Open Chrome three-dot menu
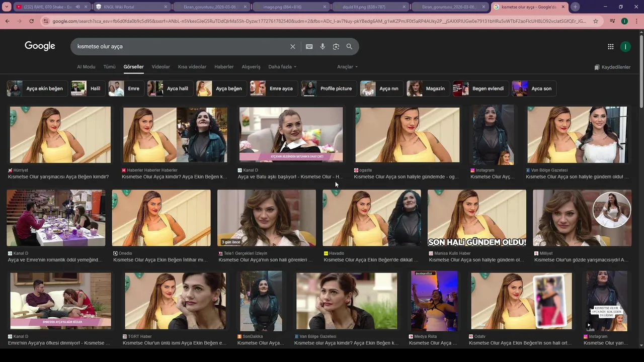The width and height of the screenshot is (644, 362). [x=636, y=21]
